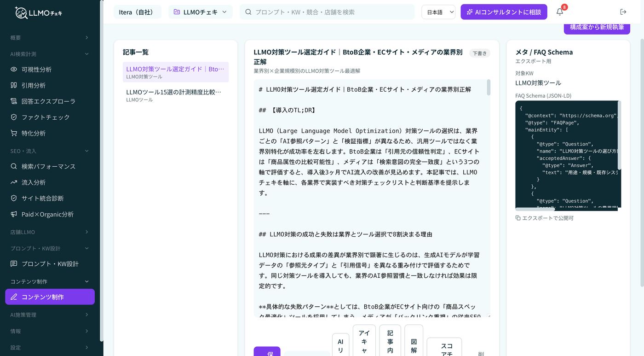The height and width of the screenshot is (356, 644).
Task: Click the logout icon at top right
Action: [623, 12]
